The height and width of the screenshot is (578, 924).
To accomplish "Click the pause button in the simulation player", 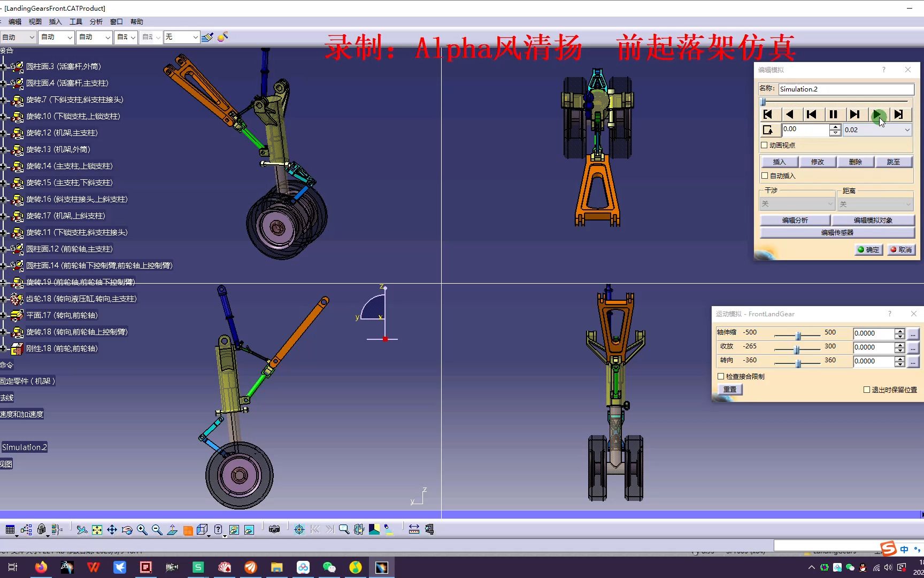I will coord(833,115).
